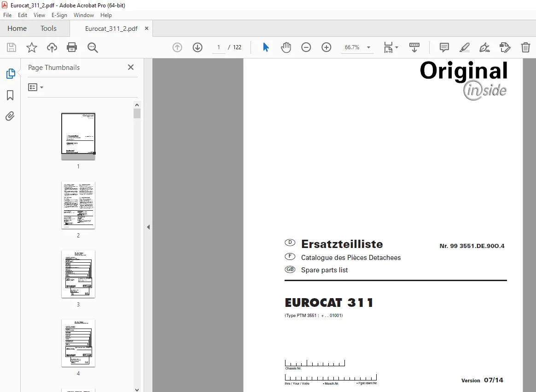
Task: Open the Window menu
Action: tap(84, 15)
